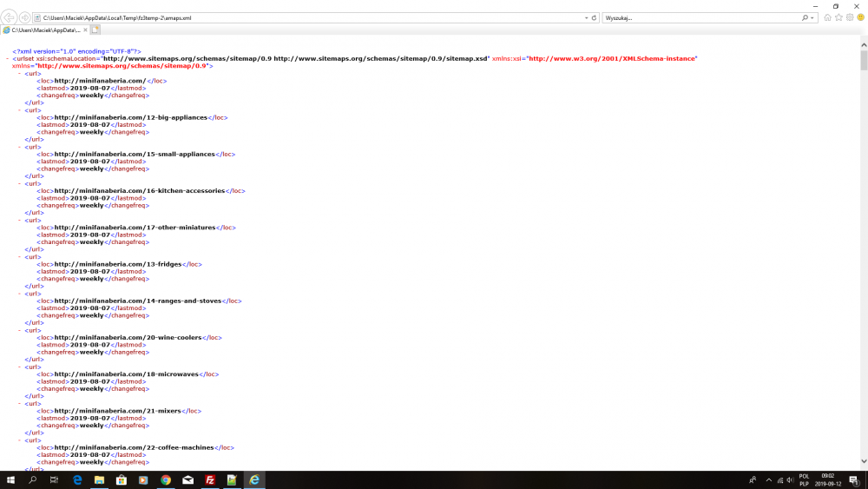Click the XML declaration line version 1.0

click(x=77, y=51)
